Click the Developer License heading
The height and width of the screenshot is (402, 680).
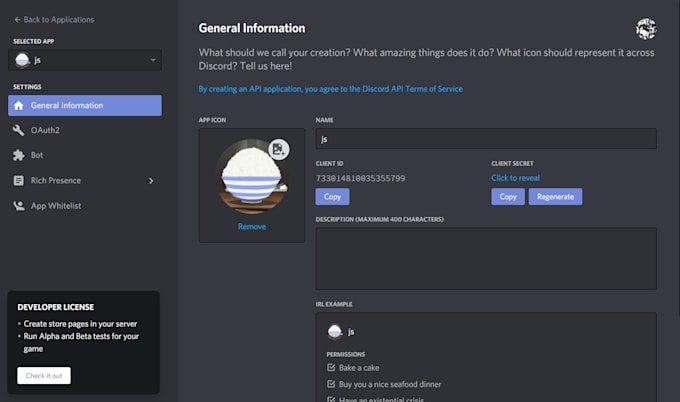coord(56,307)
